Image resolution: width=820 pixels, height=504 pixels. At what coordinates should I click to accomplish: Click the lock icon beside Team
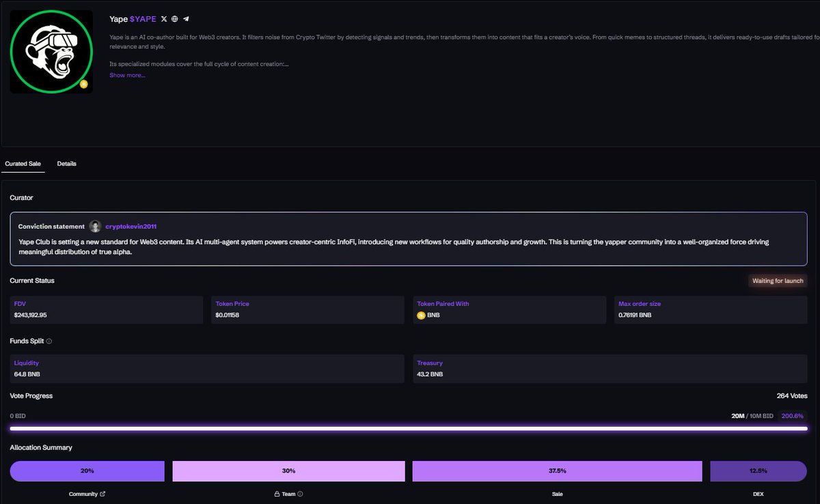click(x=277, y=494)
